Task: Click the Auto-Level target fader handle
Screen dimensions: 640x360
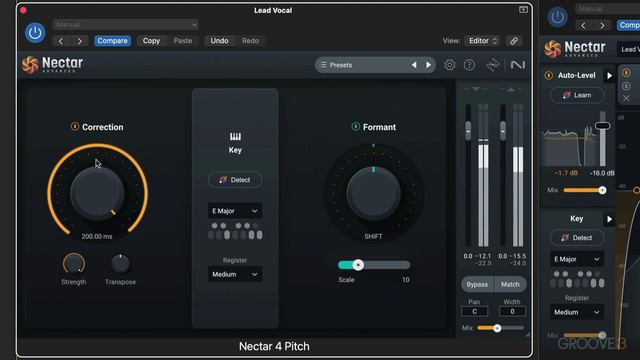Action: click(x=602, y=125)
